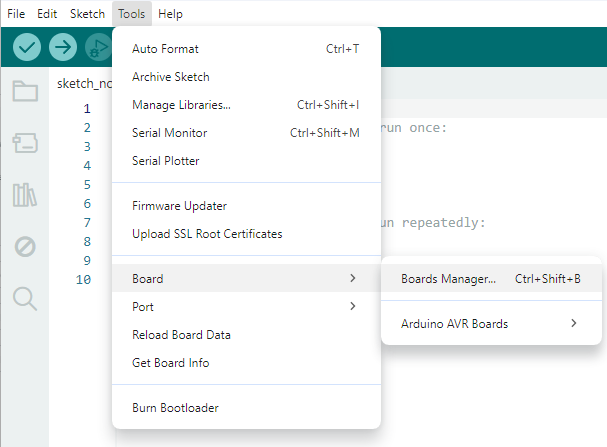Image resolution: width=607 pixels, height=447 pixels.
Task: Launch Serial Monitor from Tools menu
Action: (x=169, y=133)
